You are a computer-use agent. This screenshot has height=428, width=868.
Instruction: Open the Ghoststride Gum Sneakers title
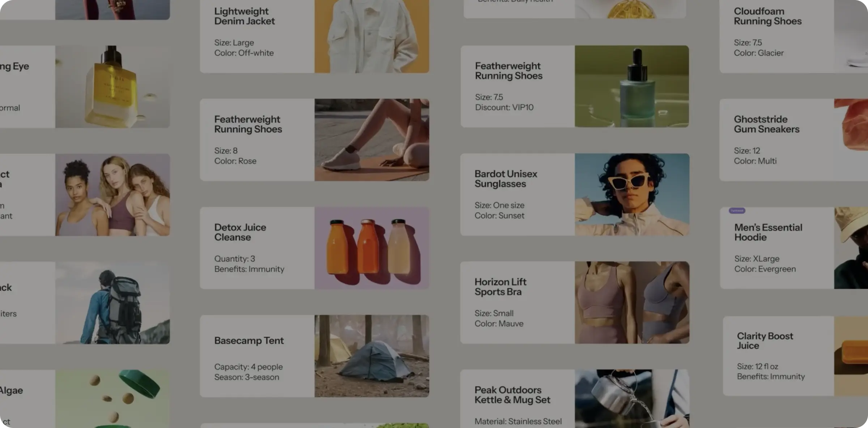767,124
